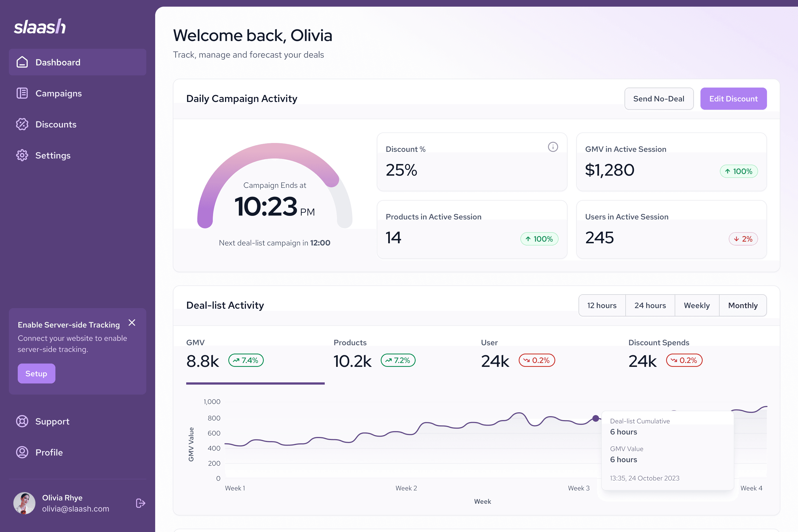Click the 7.2% Products trend badge

398,360
